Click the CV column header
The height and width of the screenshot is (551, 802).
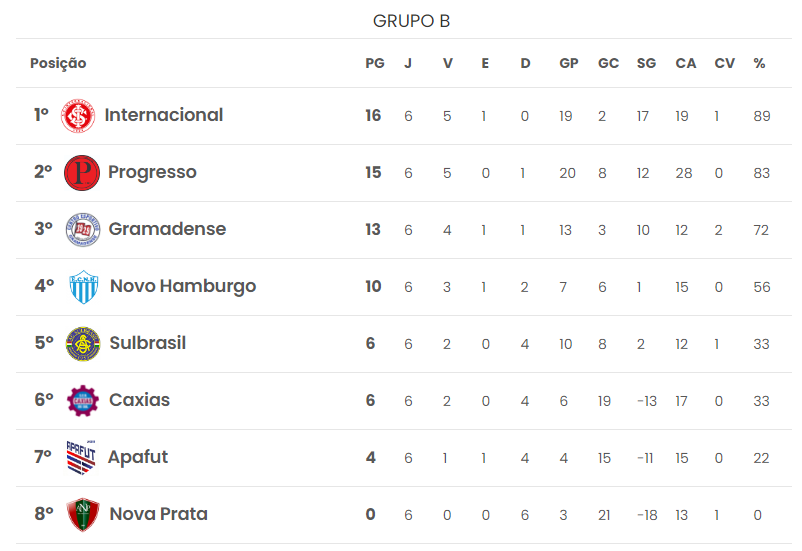(x=724, y=63)
